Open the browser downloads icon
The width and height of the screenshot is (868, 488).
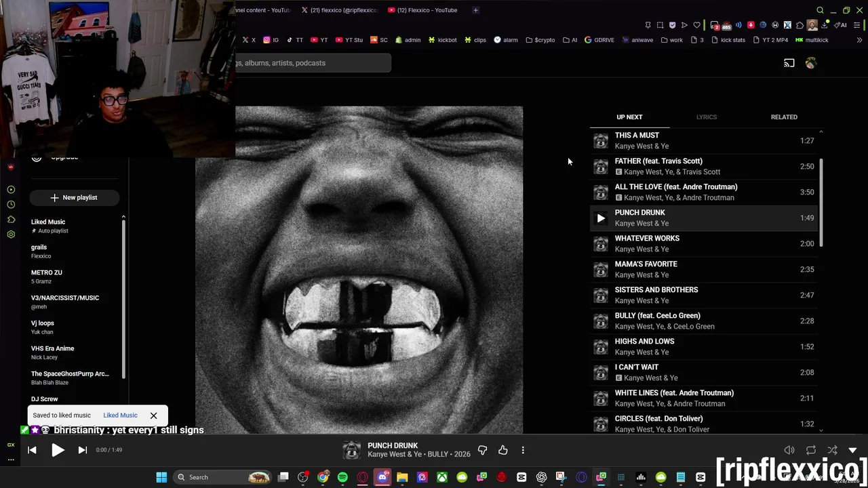click(825, 25)
